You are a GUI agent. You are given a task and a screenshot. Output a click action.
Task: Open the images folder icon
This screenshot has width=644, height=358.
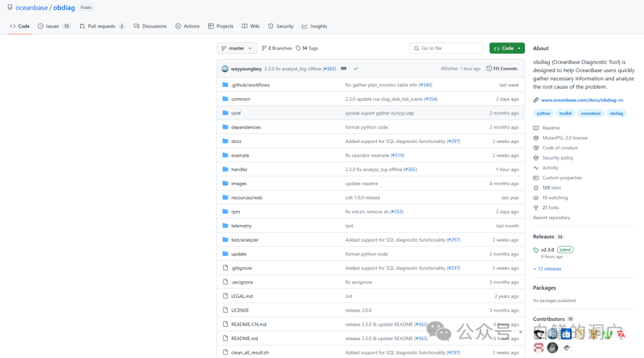tap(225, 183)
